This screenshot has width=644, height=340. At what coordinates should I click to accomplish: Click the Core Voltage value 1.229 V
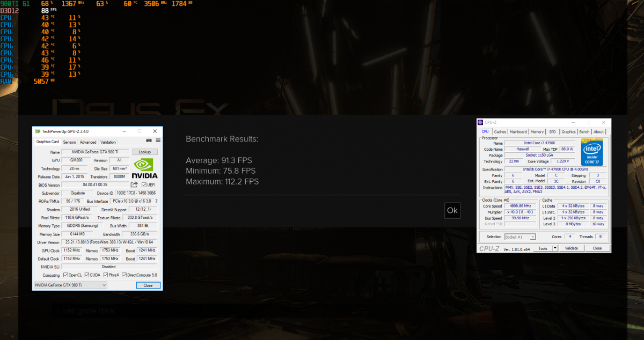click(562, 161)
